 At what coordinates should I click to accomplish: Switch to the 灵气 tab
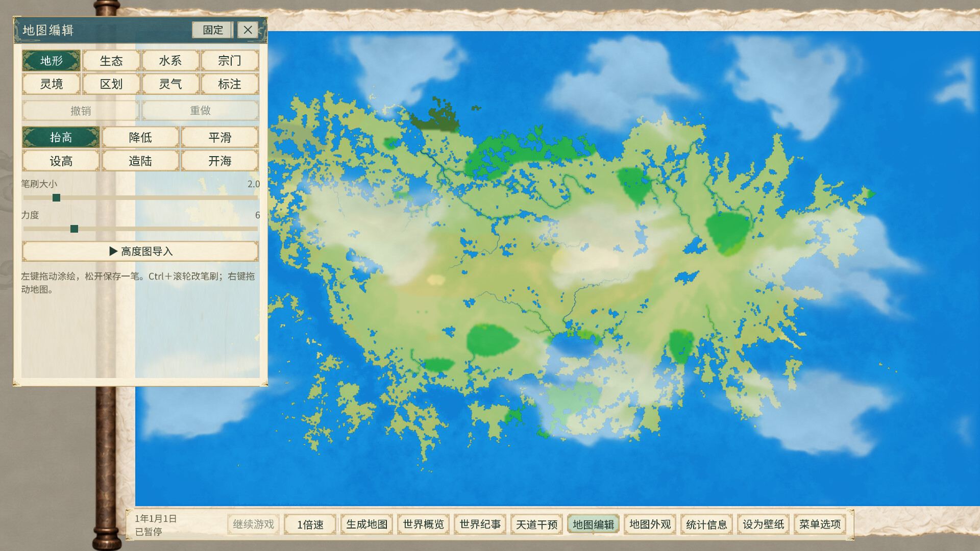tap(170, 84)
